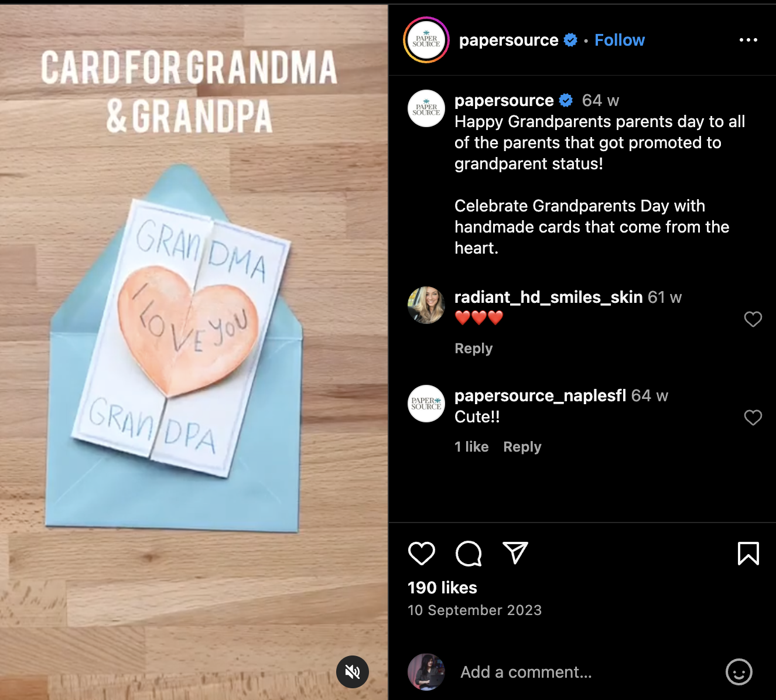Share the post via the paper plane icon
The width and height of the screenshot is (776, 700).
[515, 553]
